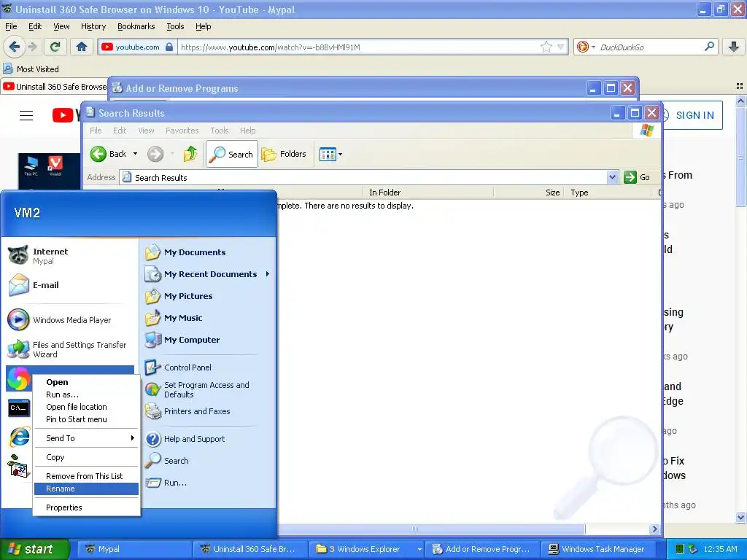Open Help and Support
Viewport: 747px width, 560px height.
[x=208, y=439]
